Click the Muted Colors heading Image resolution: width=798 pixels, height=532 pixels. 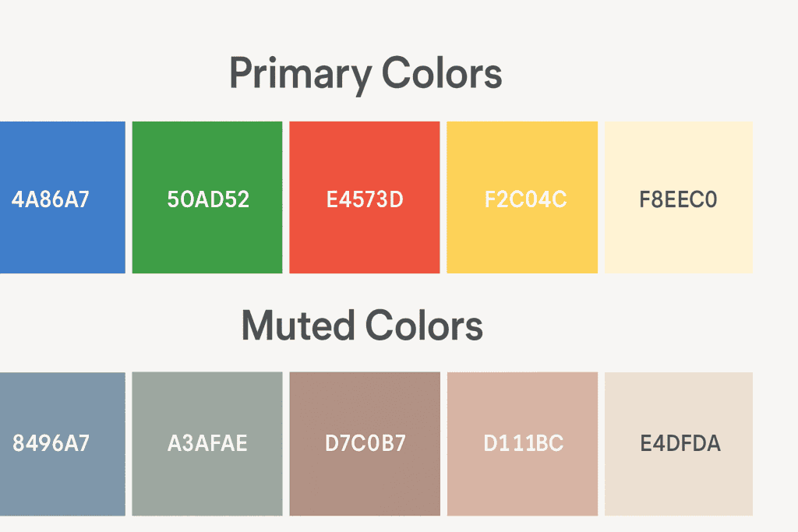(362, 326)
